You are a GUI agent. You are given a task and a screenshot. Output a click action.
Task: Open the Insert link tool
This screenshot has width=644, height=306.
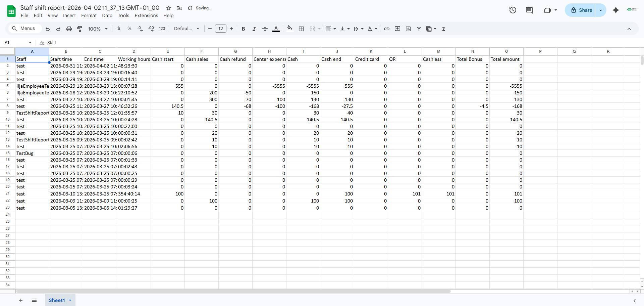point(387,29)
